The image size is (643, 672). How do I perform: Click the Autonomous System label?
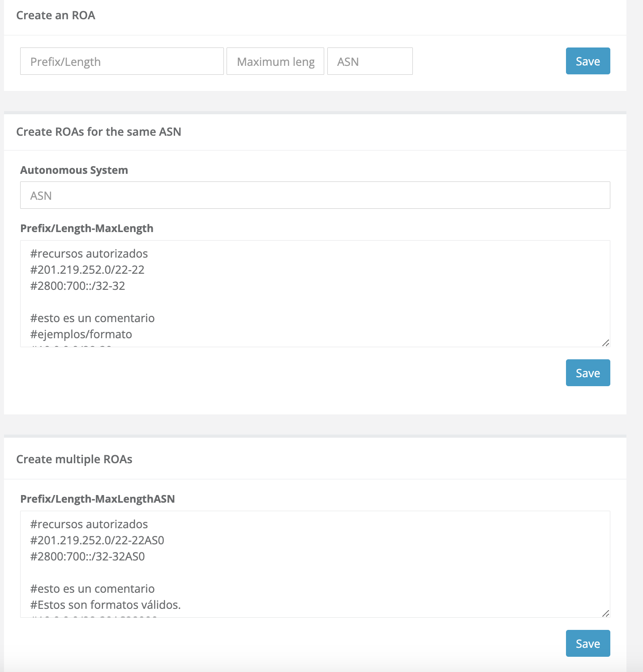(74, 170)
